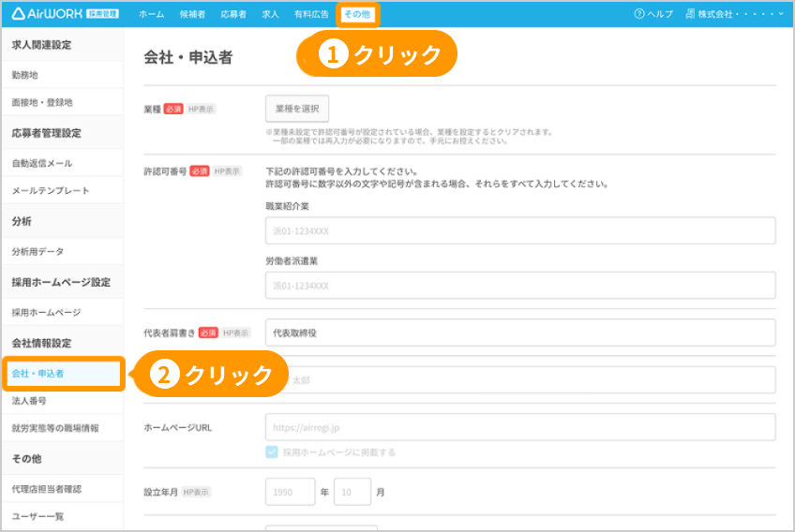Click the 会社情報設定 section header
795x532 pixels.
pos(41,343)
